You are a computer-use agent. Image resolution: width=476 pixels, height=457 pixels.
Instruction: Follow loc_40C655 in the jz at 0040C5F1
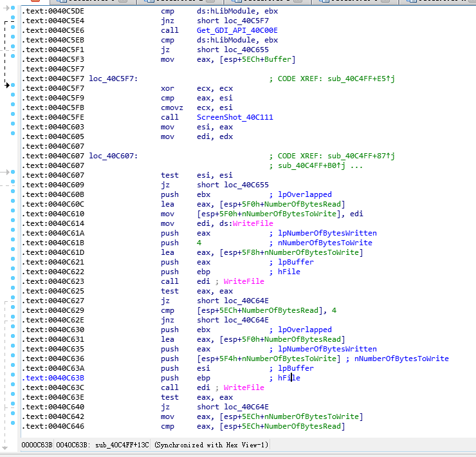(x=246, y=50)
